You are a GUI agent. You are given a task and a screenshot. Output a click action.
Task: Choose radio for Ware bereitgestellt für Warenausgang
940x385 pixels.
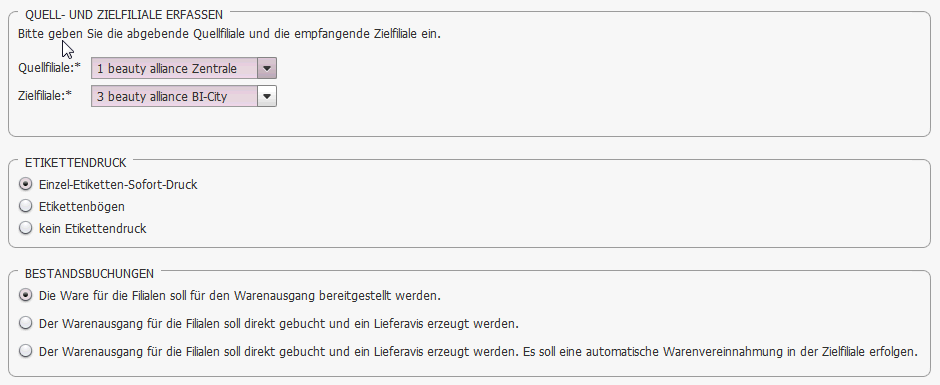coord(25,296)
